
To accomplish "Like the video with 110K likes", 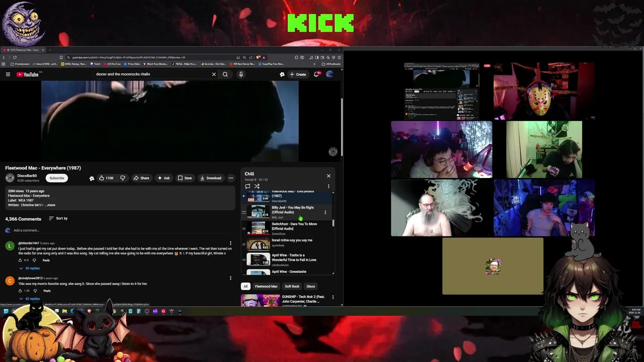I will click(106, 178).
